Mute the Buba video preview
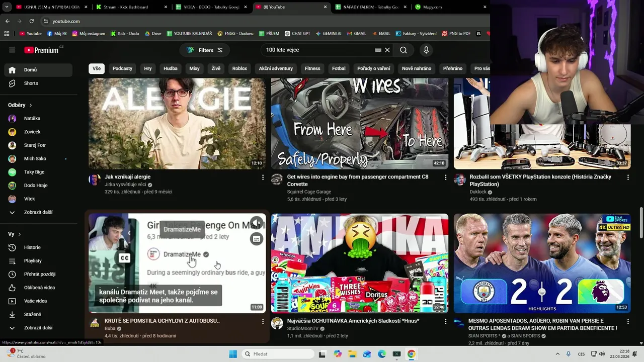Viewport: 644px width, 362px height. [257, 223]
